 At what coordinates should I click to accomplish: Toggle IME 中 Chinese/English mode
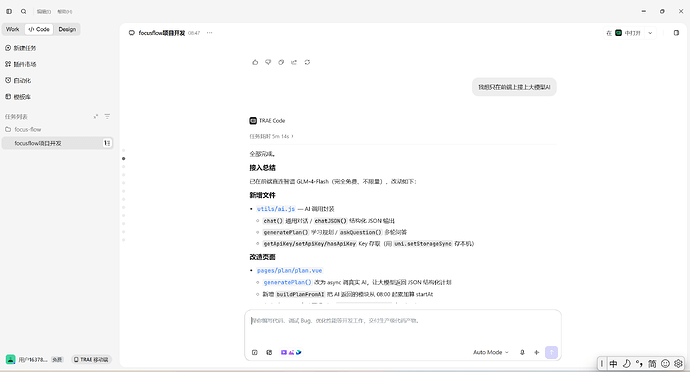click(x=613, y=364)
